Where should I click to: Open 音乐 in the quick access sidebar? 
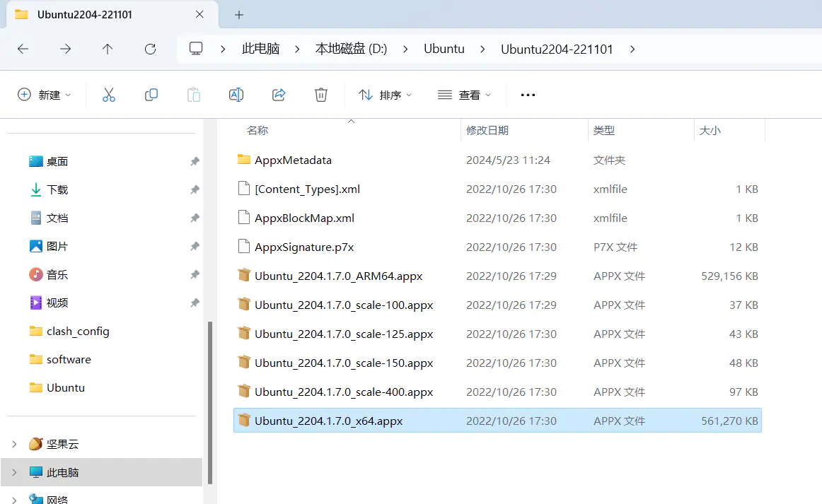pyautogui.click(x=57, y=274)
